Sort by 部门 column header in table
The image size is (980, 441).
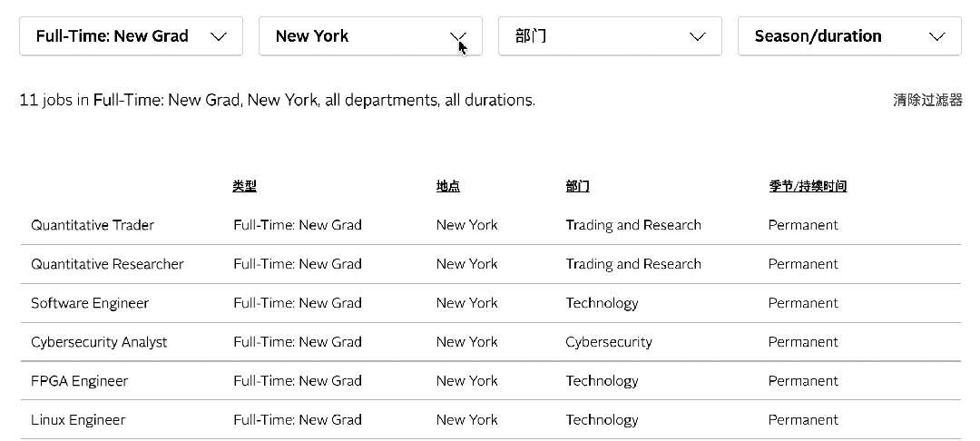click(x=577, y=186)
